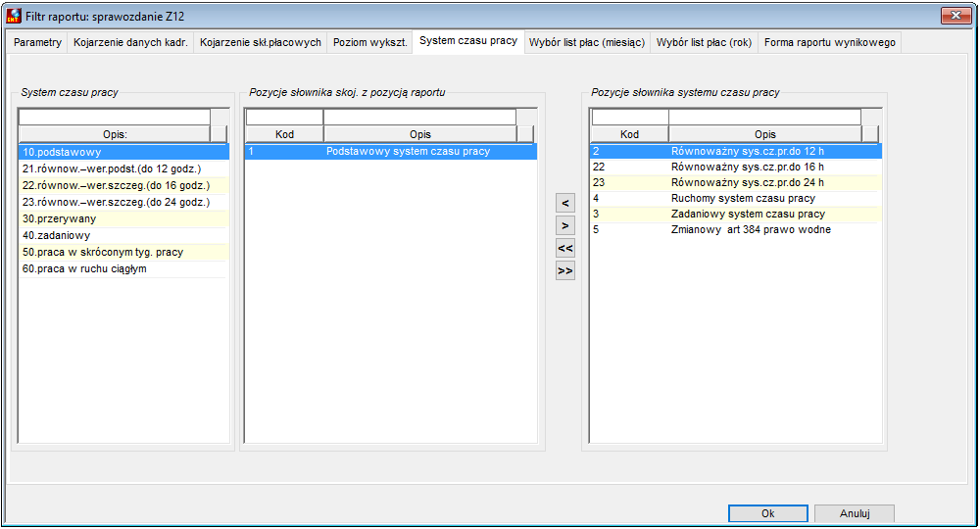
Task: Click the application icon in title bar
Action: [13, 16]
